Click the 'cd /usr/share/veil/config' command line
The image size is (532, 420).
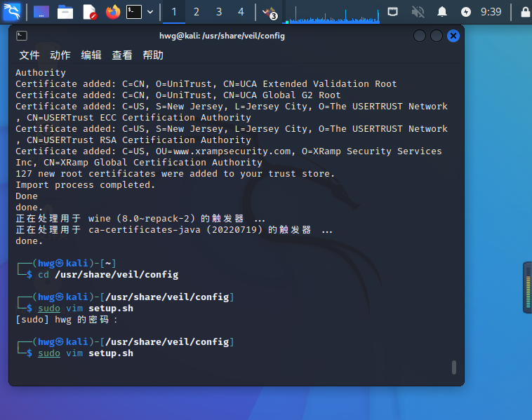[108, 275]
